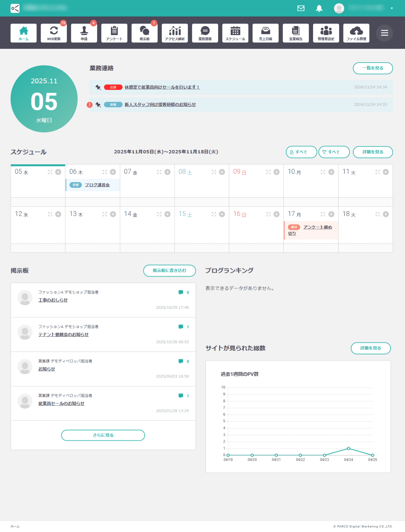Image resolution: width=405 pixels, height=532 pixels.
Task: Expand day 10 月 schedule cell
Action: pos(323,172)
